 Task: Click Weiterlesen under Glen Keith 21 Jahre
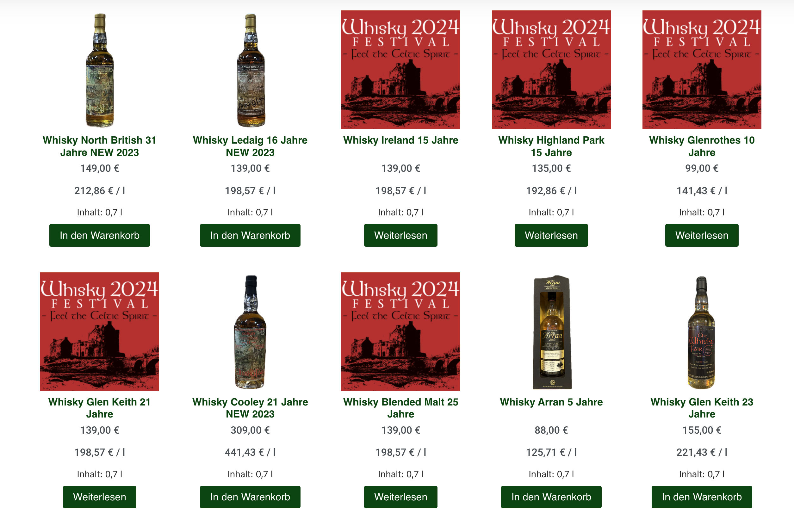tap(99, 497)
